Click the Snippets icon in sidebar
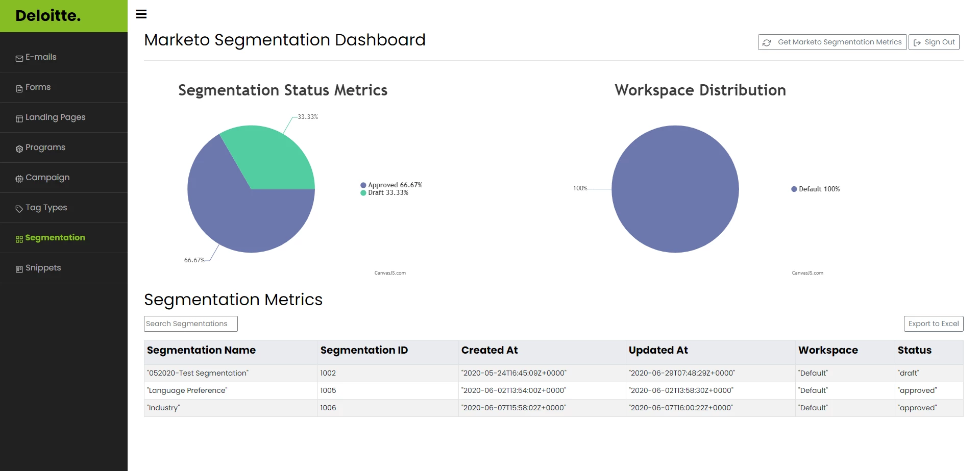Image resolution: width=980 pixels, height=471 pixels. pyautogui.click(x=19, y=269)
